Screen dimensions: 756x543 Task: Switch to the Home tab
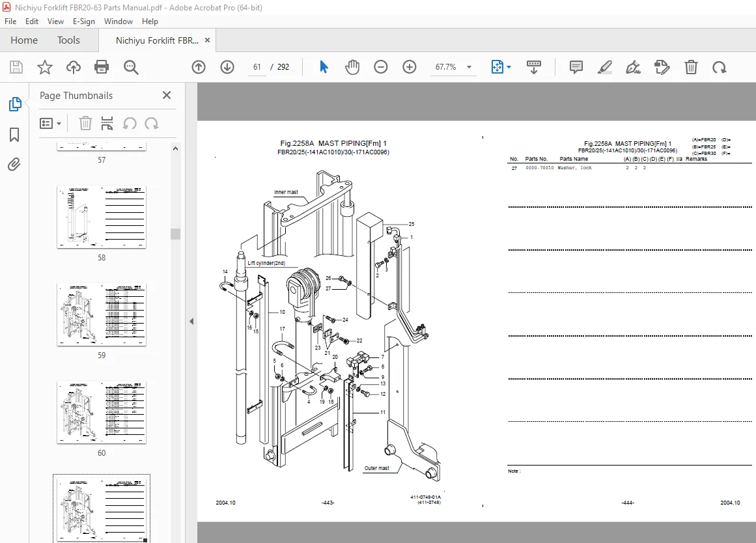tap(24, 40)
